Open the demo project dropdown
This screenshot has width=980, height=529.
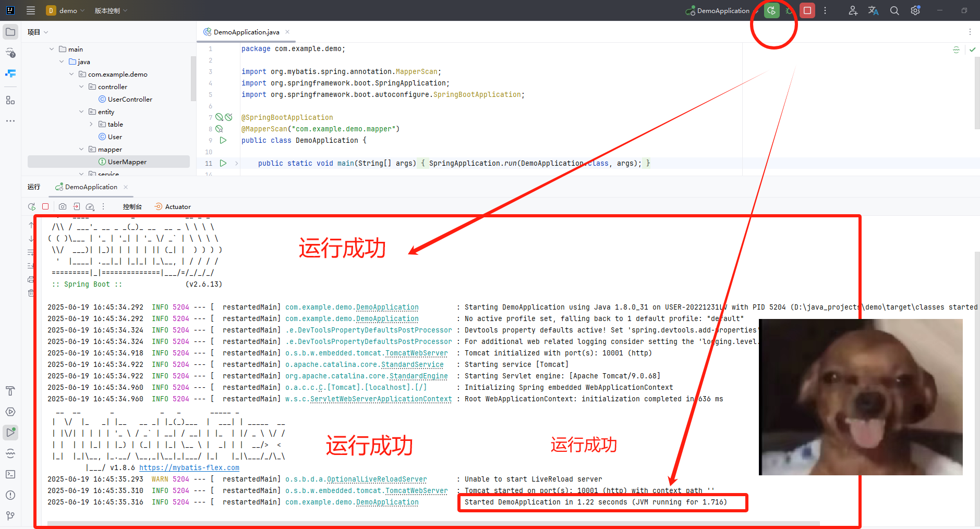coord(66,10)
